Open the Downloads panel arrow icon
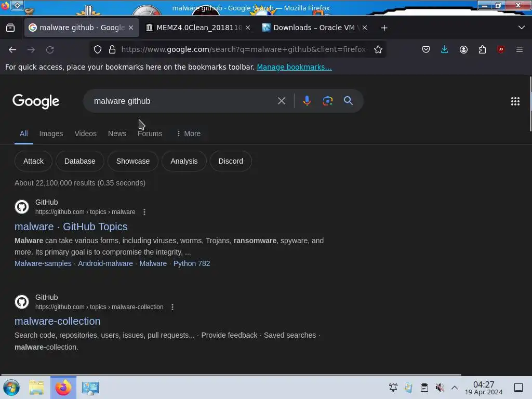Viewport: 532px width, 399px height. [445, 49]
